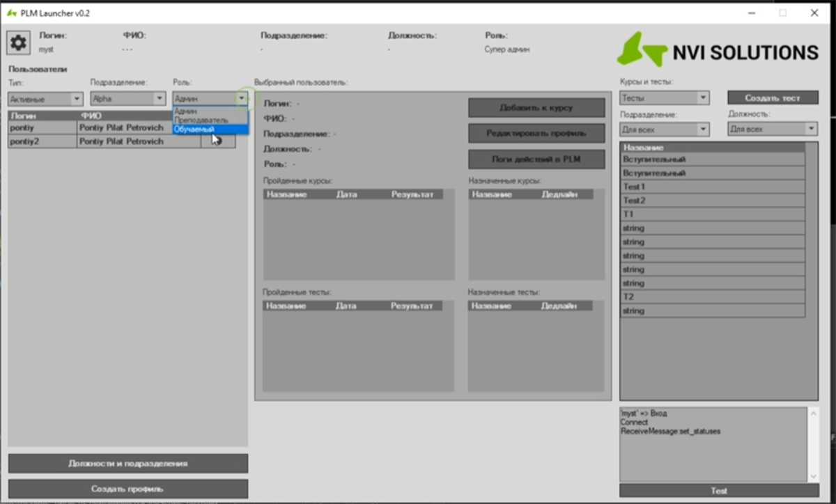Screen dimensions: 836x504
Task: Click the 'Создать тест' button
Action: 773,98
